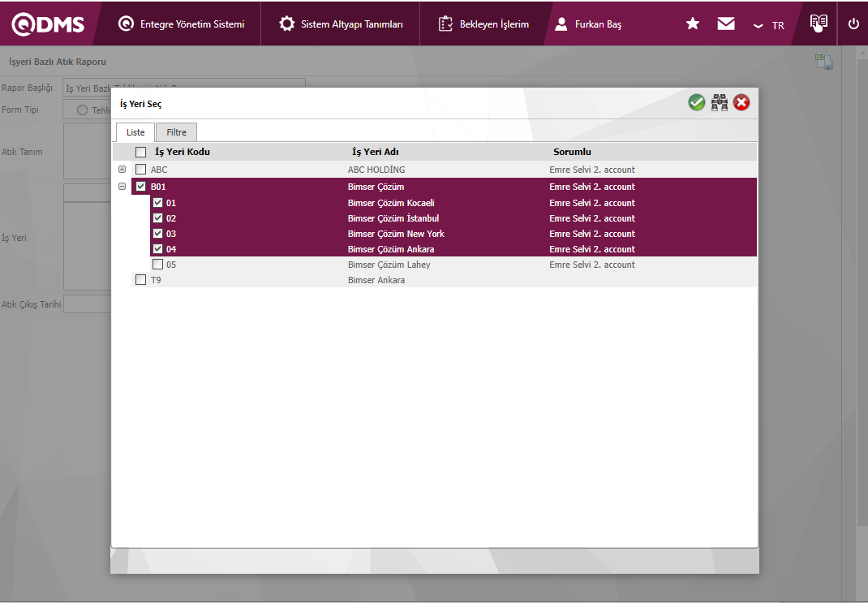Select the Bimser Çözüm Kocaeli cell
The width and height of the screenshot is (868, 603).
point(391,203)
